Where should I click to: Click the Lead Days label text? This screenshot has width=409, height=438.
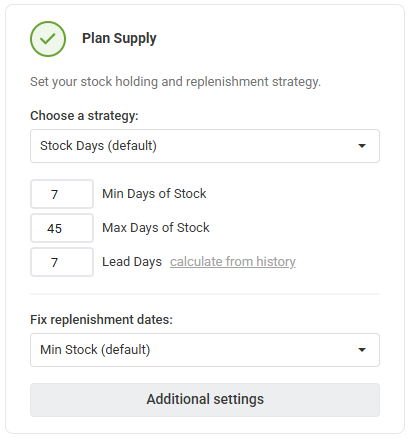132,262
